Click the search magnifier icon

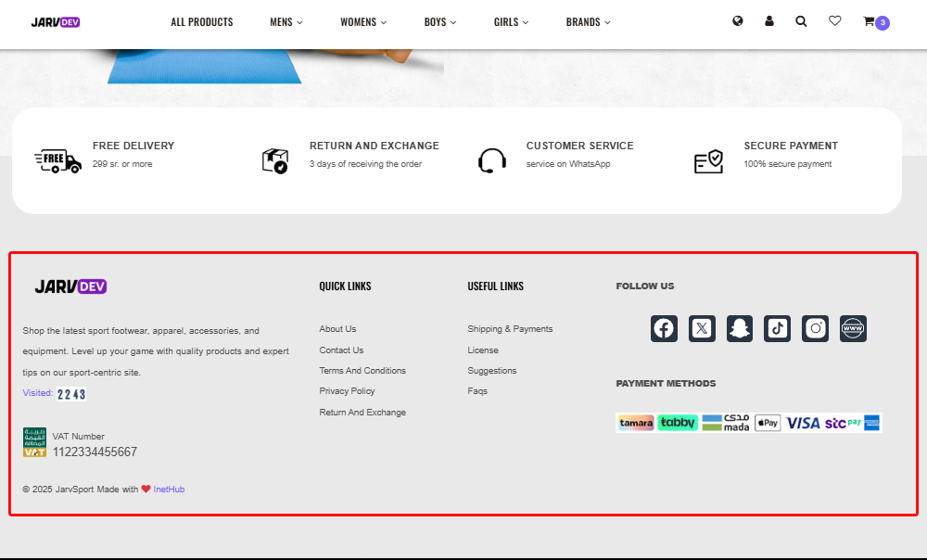[801, 21]
